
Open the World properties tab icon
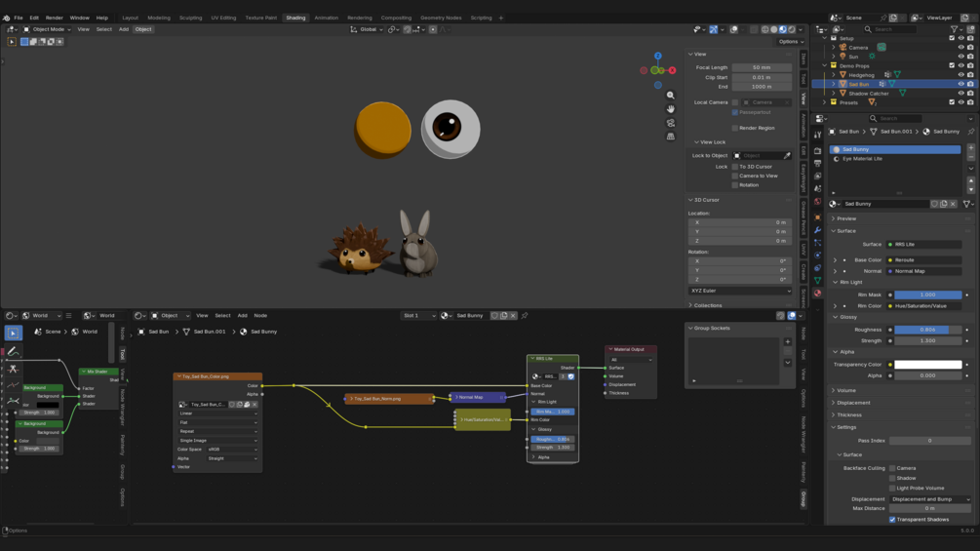click(817, 201)
